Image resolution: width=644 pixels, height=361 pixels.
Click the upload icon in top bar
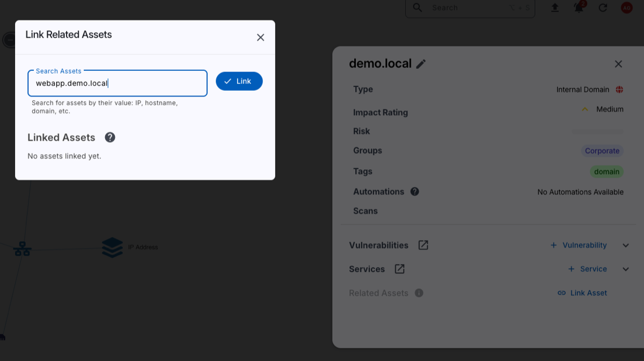point(555,8)
